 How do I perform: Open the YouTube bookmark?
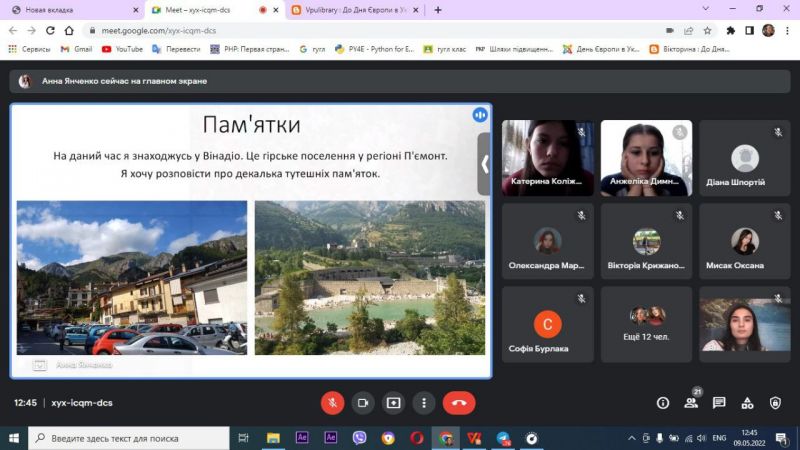122,49
